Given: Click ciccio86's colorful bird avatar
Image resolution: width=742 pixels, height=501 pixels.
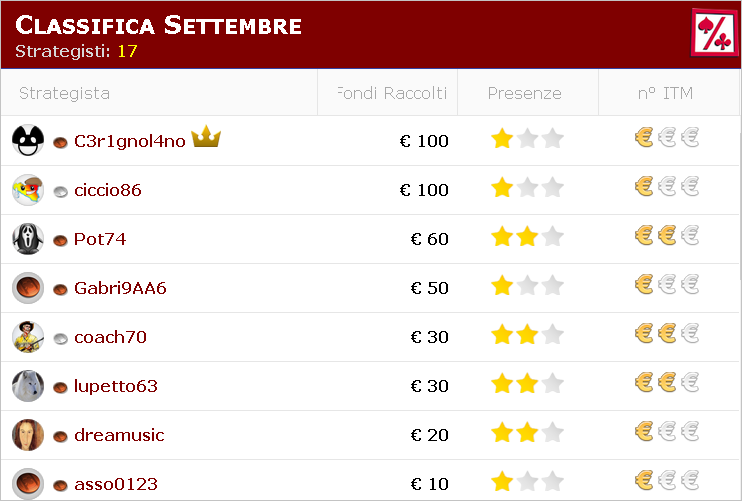Looking at the screenshot, I should point(28,190).
